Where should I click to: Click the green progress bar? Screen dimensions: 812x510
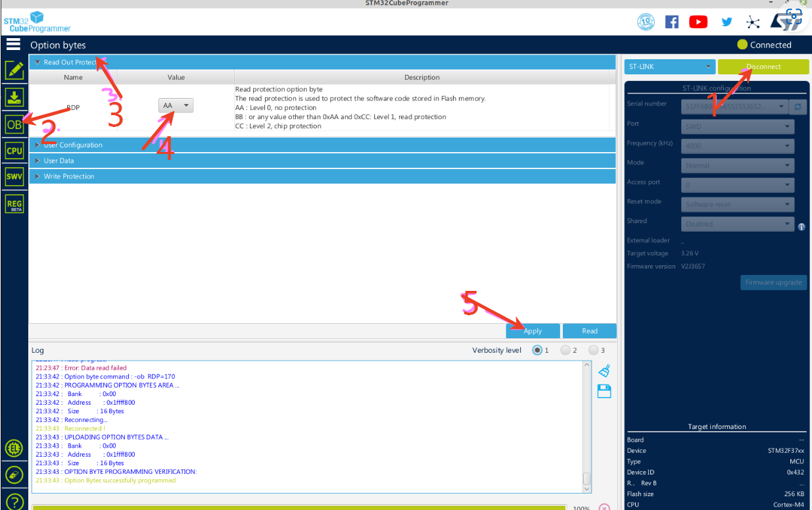(x=299, y=507)
